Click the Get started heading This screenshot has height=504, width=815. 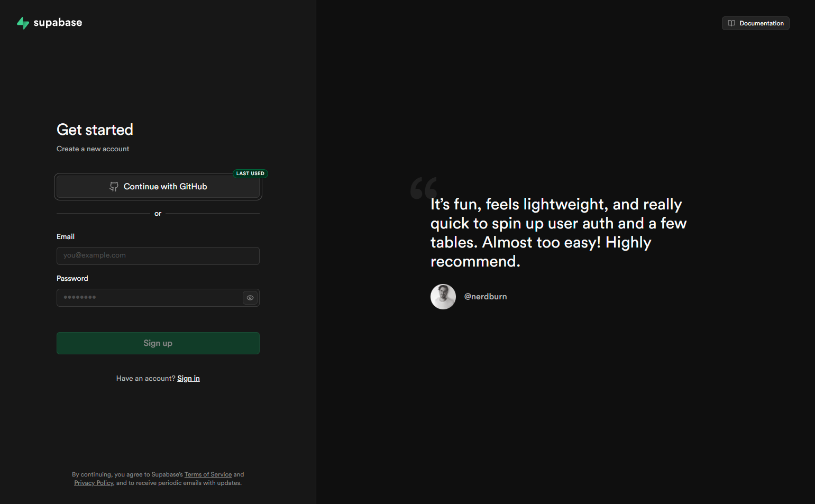pos(95,130)
